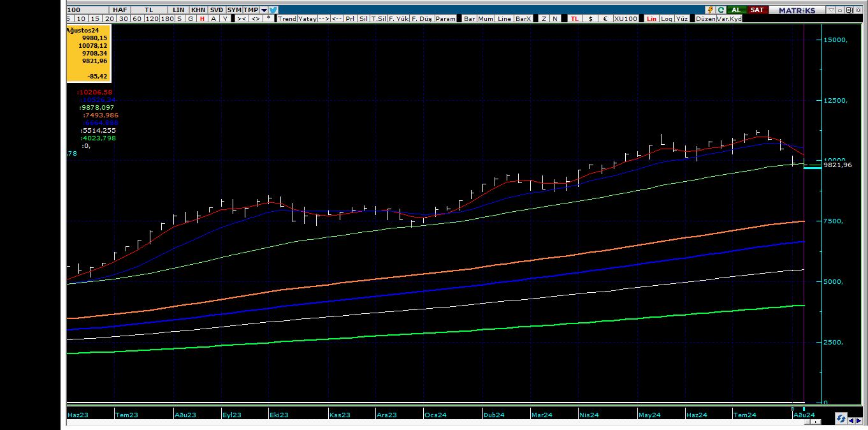
Task: Select the S period button
Action: pyautogui.click(x=180, y=19)
